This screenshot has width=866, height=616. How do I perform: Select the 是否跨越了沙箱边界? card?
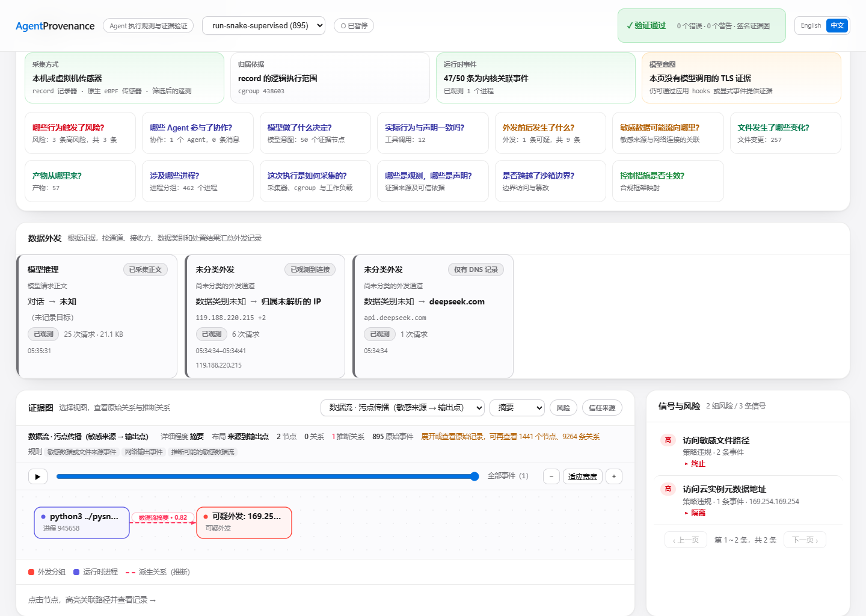coord(550,181)
